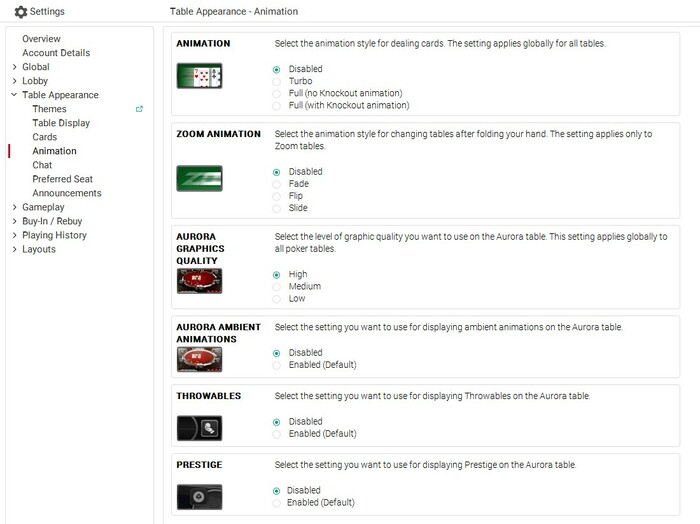The image size is (700, 524).
Task: Expand the Lobby tree chevron
Action: [14, 81]
